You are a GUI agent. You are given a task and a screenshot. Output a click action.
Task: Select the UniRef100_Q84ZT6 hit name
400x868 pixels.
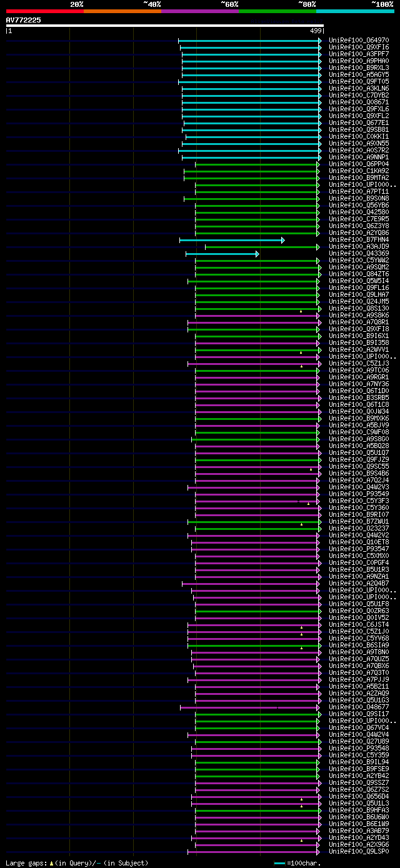click(359, 274)
